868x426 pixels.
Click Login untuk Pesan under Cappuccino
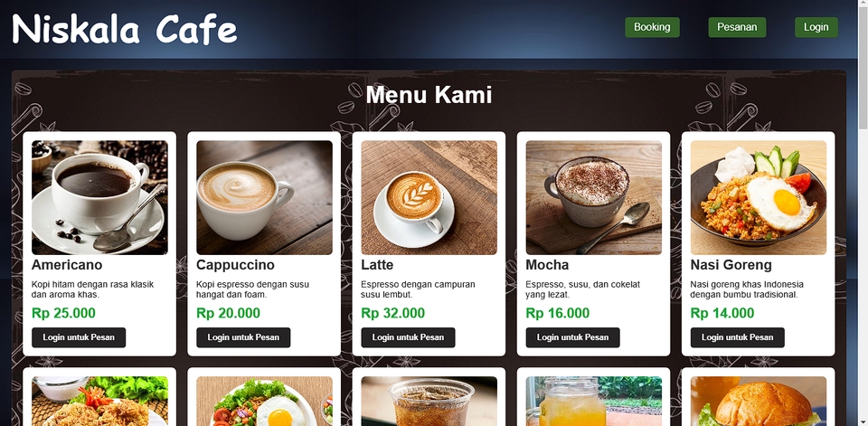(x=243, y=337)
